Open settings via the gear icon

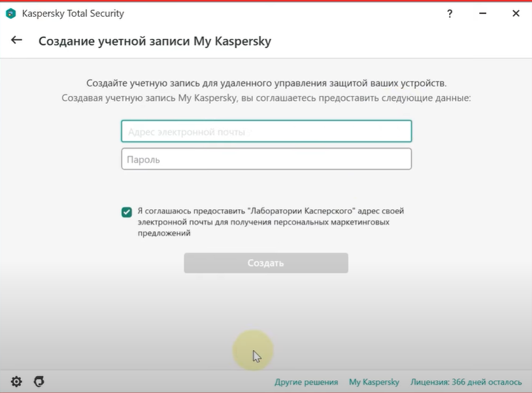point(16,381)
